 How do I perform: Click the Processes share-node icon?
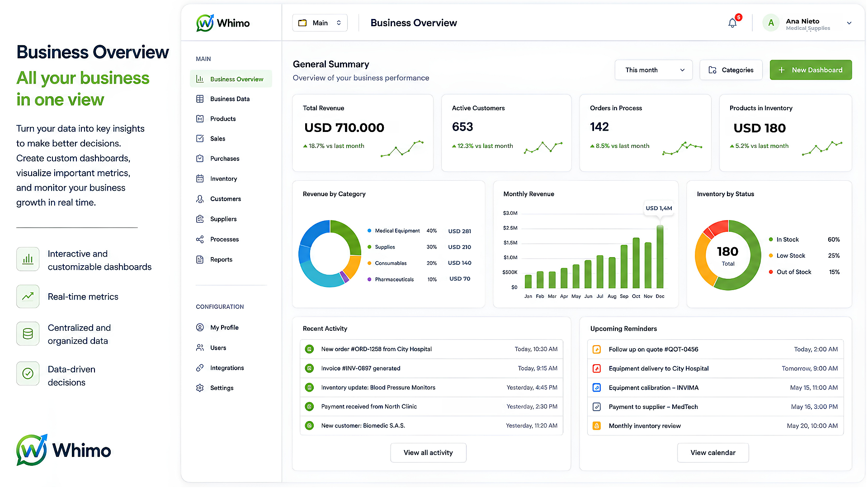pos(200,239)
